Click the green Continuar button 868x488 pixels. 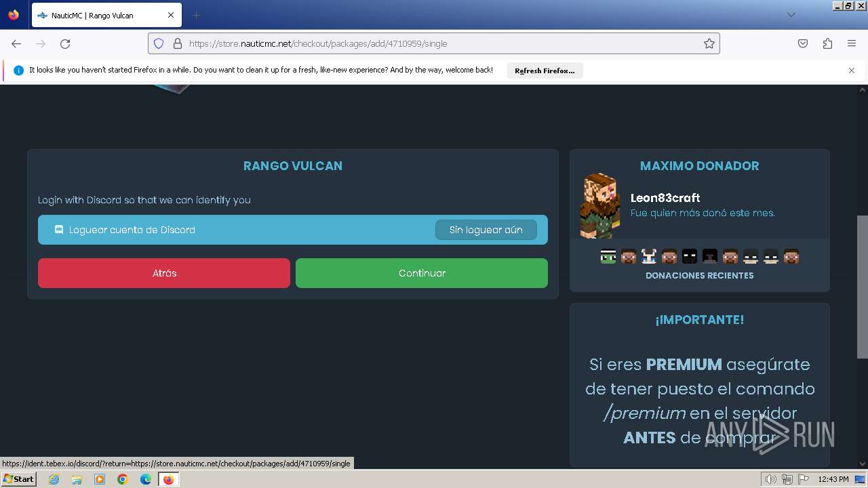tap(422, 273)
